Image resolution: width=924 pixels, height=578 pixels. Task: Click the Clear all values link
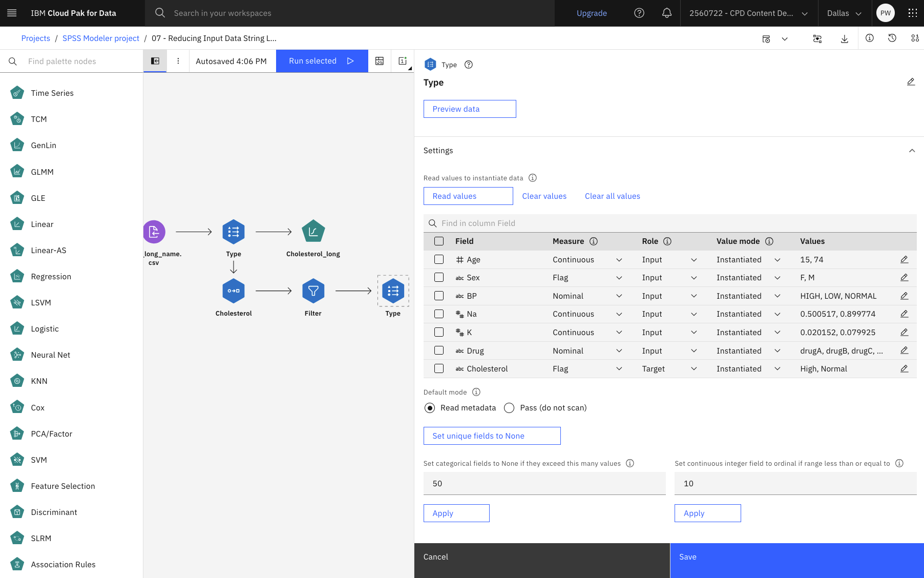pyautogui.click(x=613, y=196)
